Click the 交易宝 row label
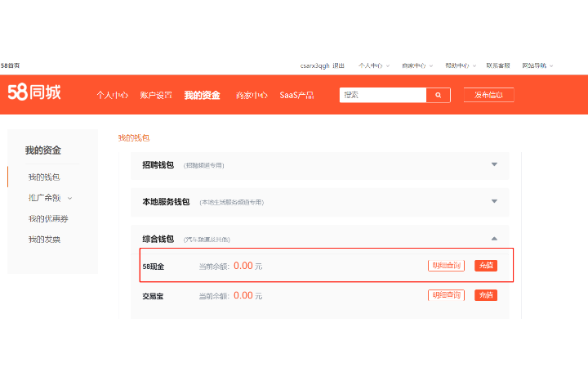 [153, 296]
